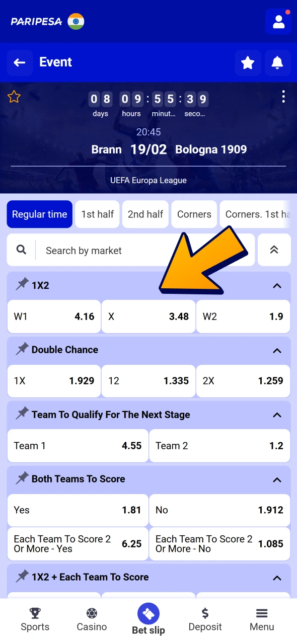Unpin the Double Chance market
297x644 pixels.
(22, 349)
